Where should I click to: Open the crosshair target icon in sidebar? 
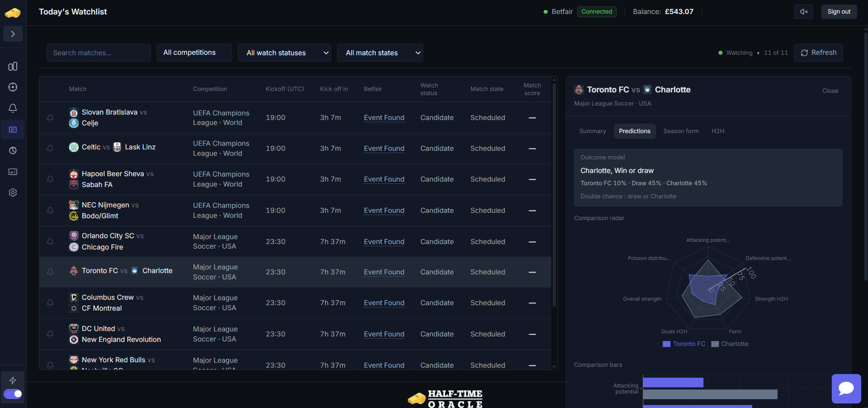pos(13,87)
